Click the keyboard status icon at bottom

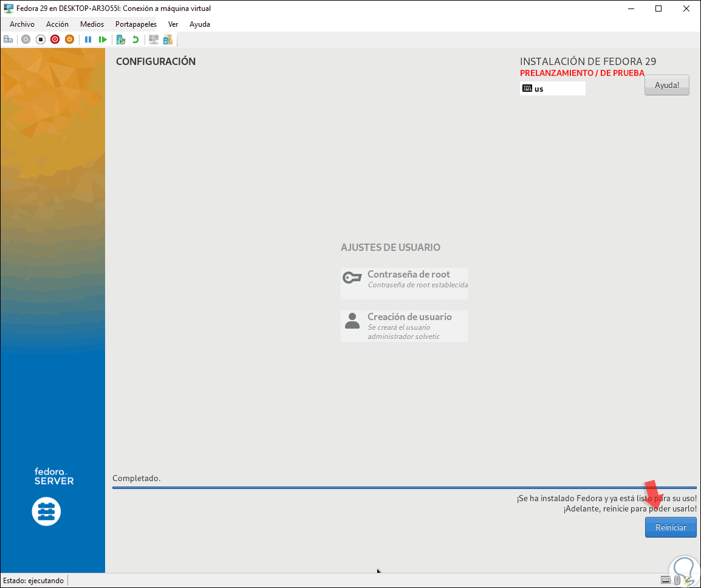point(666,580)
